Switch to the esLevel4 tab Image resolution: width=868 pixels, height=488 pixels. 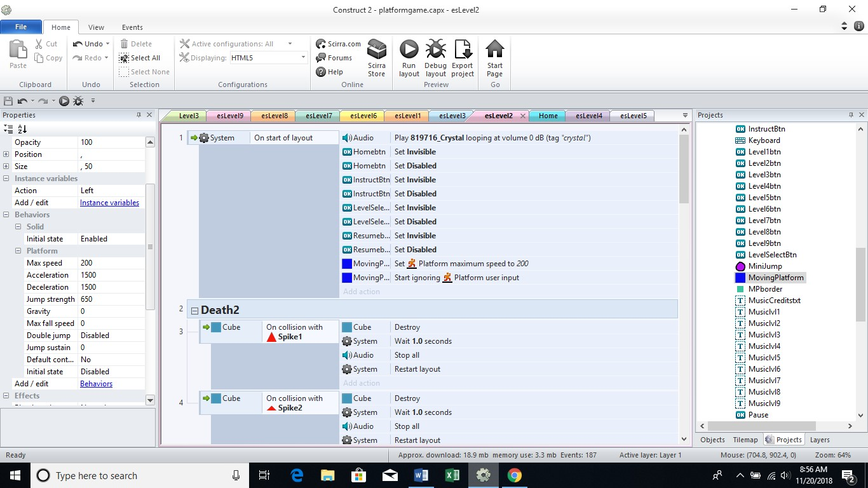point(589,116)
